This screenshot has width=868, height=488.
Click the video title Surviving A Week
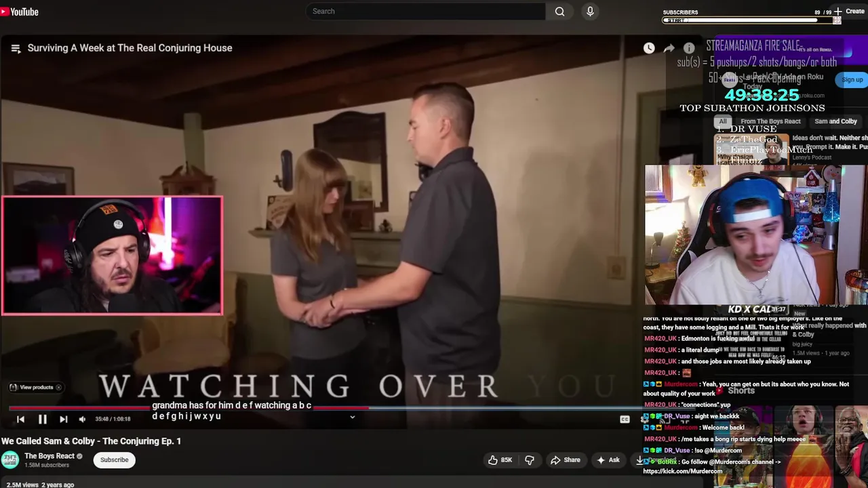pyautogui.click(x=130, y=48)
